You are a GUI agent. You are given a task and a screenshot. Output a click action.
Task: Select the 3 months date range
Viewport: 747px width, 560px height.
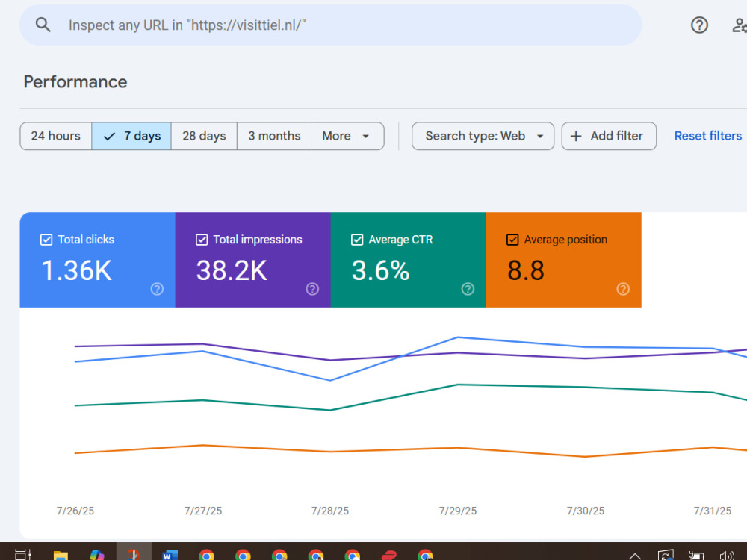[274, 136]
